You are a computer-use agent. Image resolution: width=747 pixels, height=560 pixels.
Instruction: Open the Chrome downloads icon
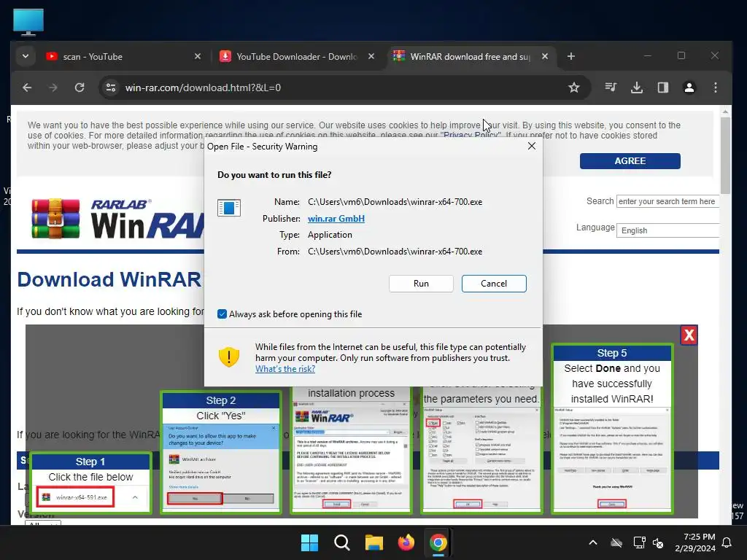click(636, 87)
